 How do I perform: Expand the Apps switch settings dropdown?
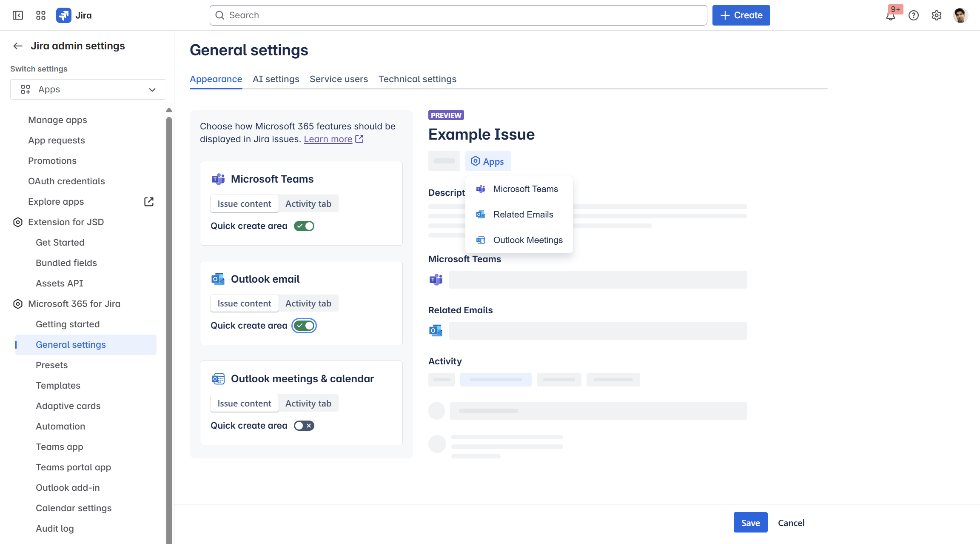coord(88,89)
